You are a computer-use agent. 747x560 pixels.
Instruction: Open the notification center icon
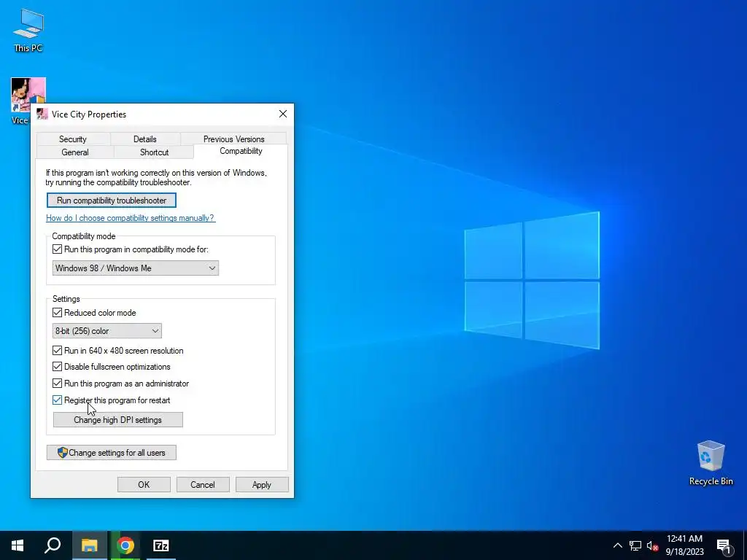click(724, 545)
